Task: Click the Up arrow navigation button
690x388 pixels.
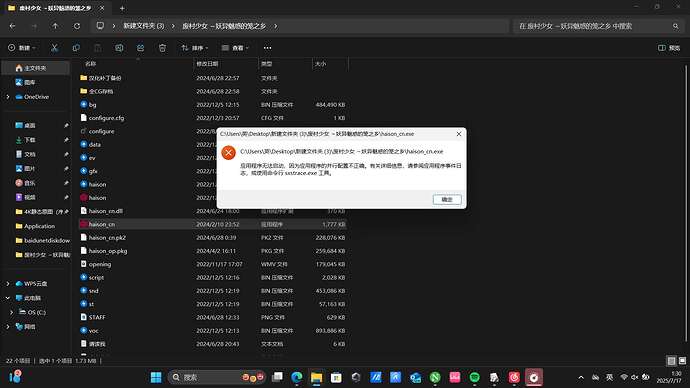Action: coord(55,26)
